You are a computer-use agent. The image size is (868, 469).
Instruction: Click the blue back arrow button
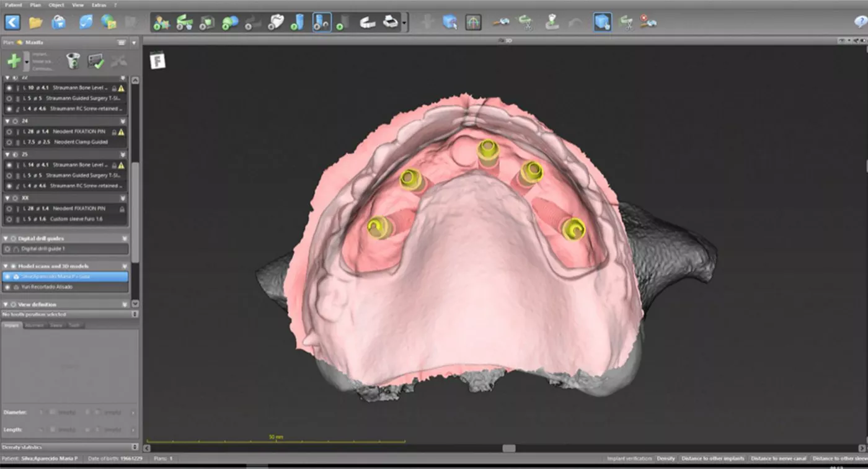12,23
